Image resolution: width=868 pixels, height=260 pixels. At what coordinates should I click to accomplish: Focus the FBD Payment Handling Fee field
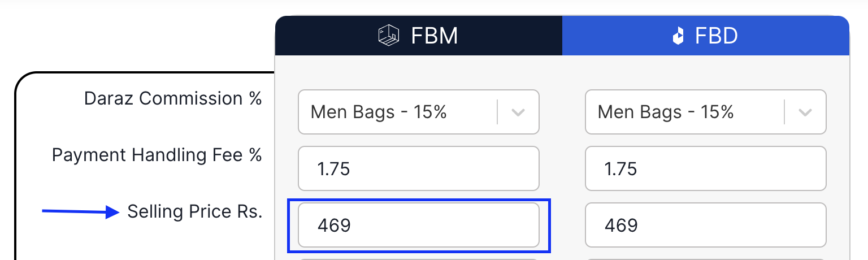click(x=705, y=168)
